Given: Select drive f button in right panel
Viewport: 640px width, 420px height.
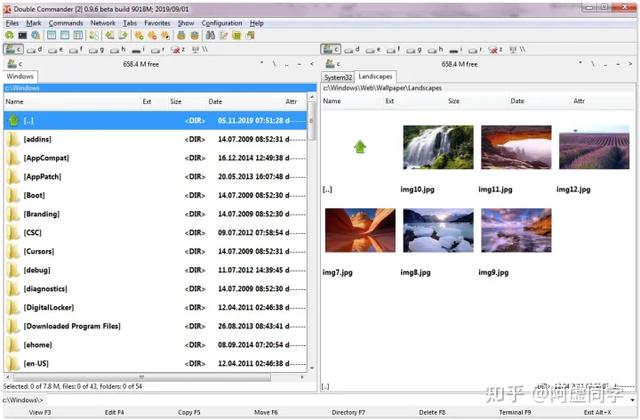Looking at the screenshot, I should (x=393, y=50).
